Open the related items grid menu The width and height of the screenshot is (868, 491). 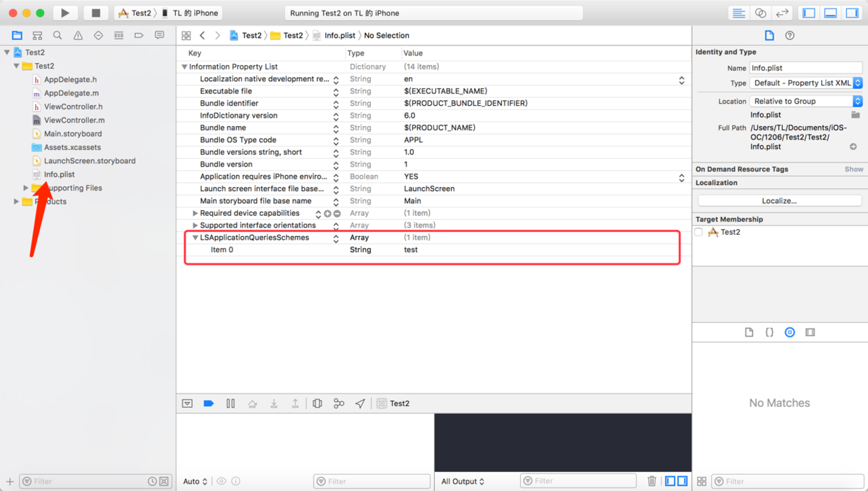click(x=186, y=35)
